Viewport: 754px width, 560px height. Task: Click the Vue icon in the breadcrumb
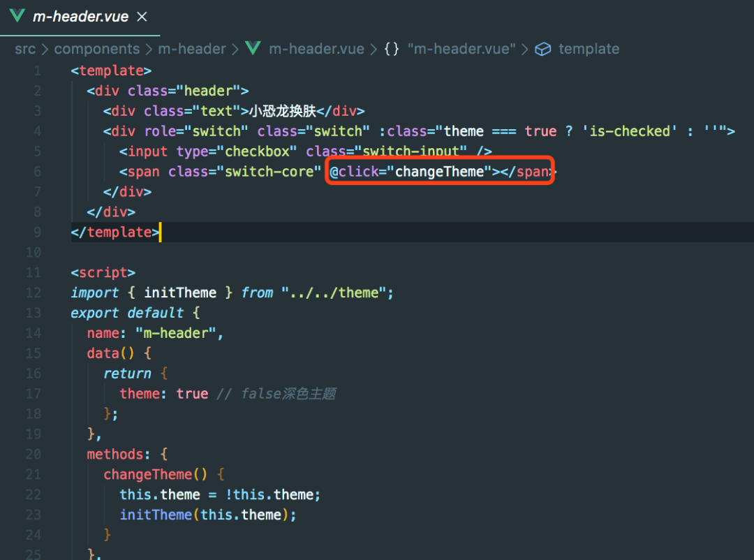[253, 48]
